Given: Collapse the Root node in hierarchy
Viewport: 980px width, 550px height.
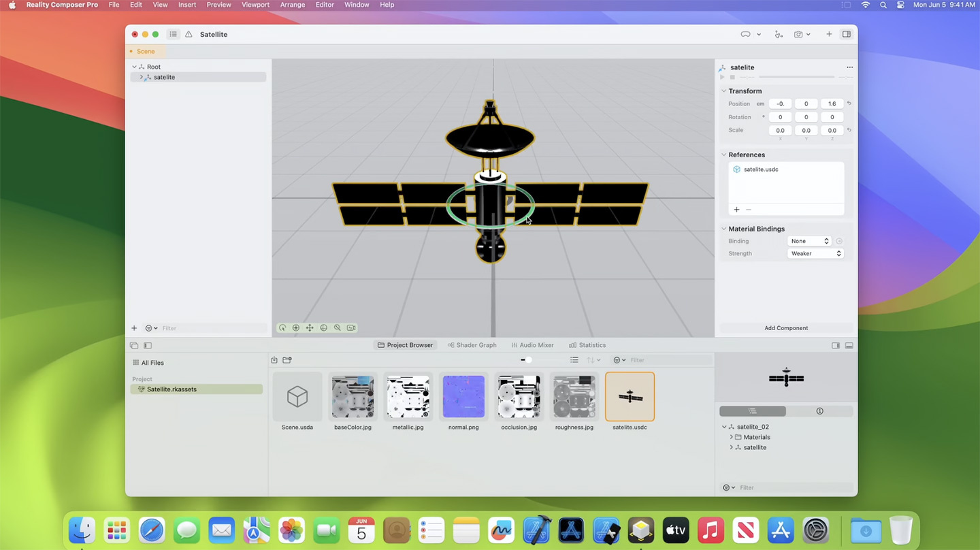Looking at the screenshot, I should coord(134,67).
